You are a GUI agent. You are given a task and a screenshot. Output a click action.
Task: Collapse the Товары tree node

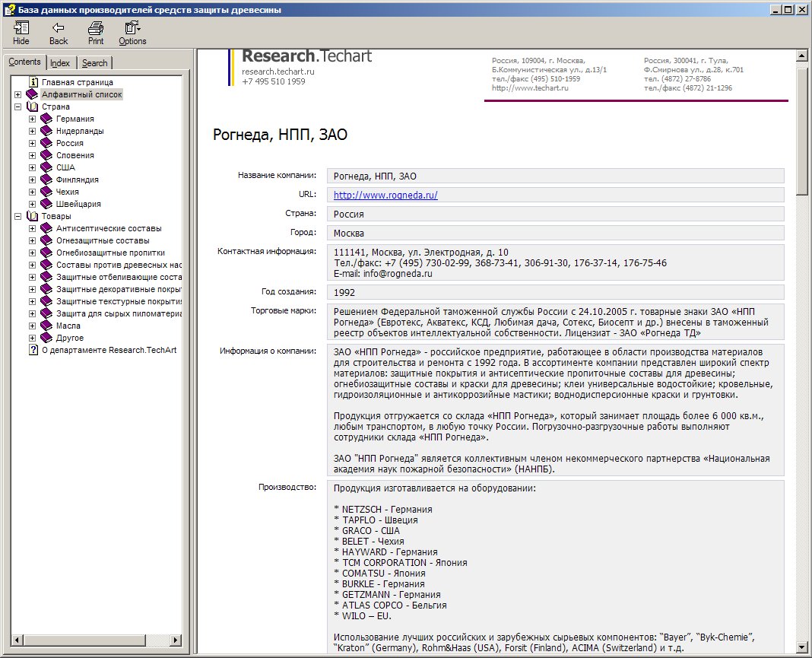[17, 216]
